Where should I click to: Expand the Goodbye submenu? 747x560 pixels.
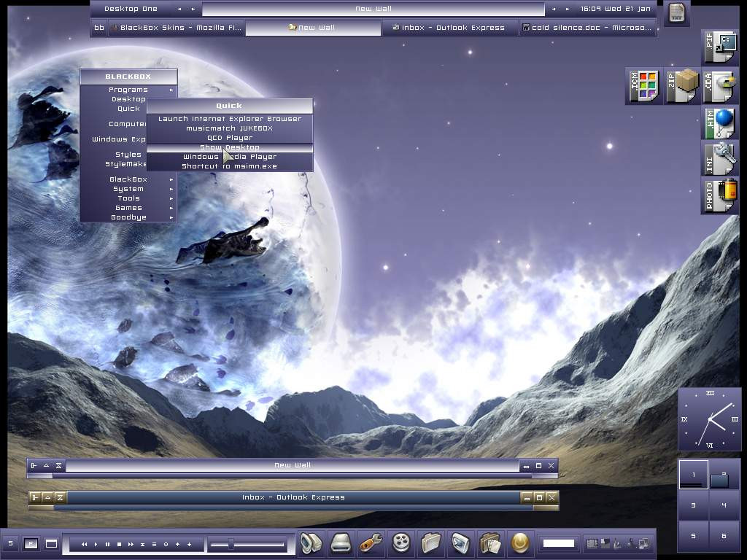pos(128,217)
